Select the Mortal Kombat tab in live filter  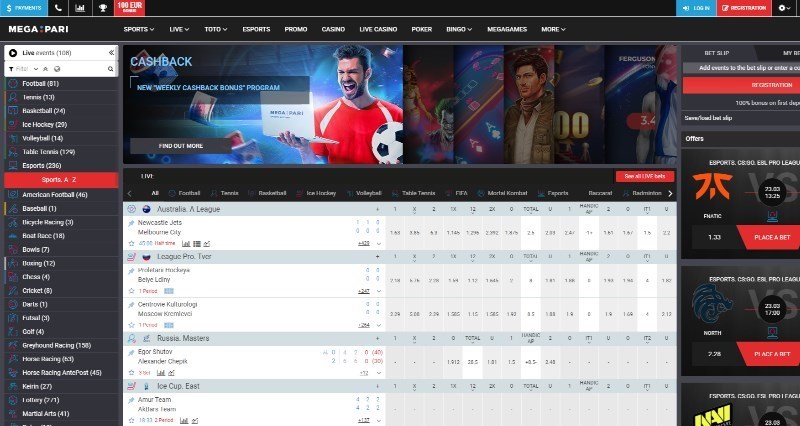[x=502, y=193]
